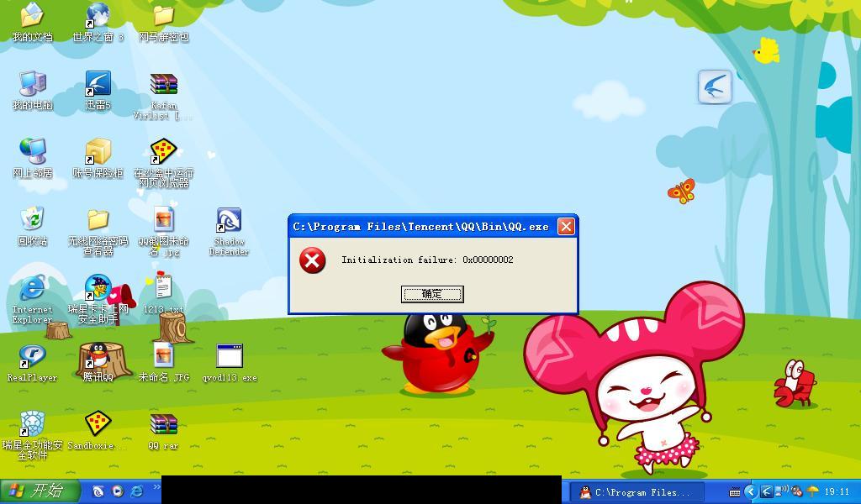The width and height of the screenshot is (861, 504).
Task: Select the QQ.rar archive icon
Action: pos(164,431)
